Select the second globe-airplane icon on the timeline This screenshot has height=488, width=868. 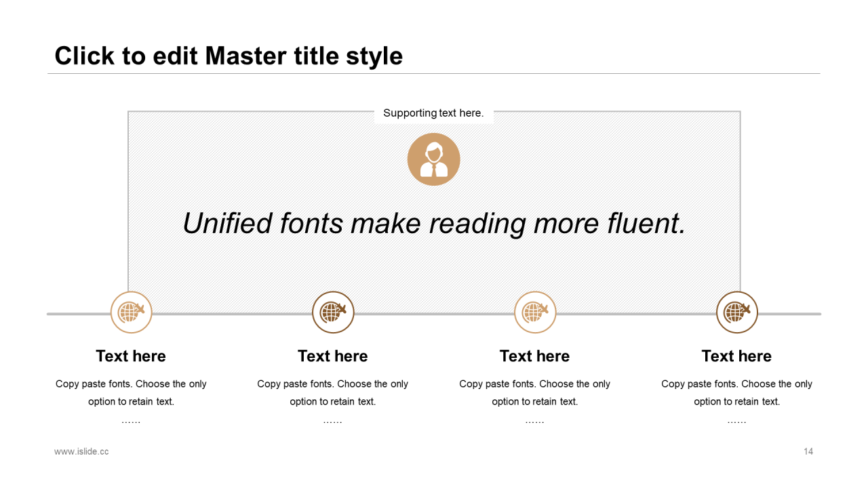pos(333,312)
